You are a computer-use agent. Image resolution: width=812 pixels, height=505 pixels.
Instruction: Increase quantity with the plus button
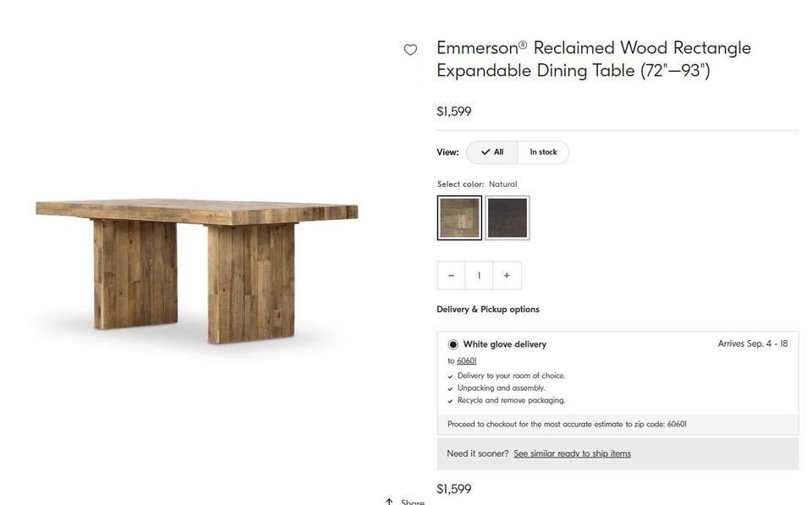click(507, 276)
